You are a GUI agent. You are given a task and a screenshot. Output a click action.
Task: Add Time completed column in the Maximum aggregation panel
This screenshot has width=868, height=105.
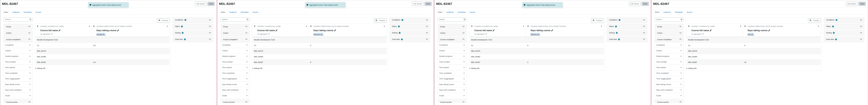(247, 73)
